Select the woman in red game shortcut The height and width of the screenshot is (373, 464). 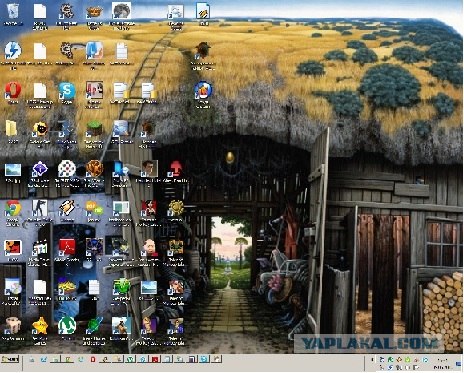149,208
